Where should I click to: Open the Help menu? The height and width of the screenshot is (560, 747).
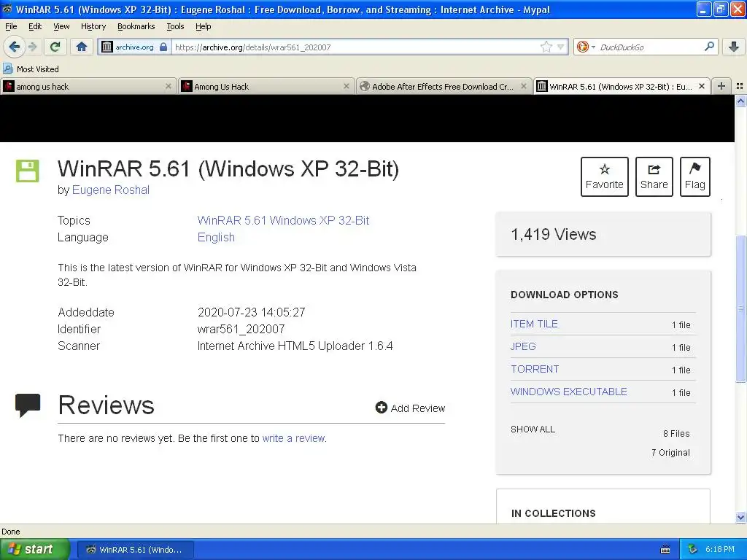[203, 26]
